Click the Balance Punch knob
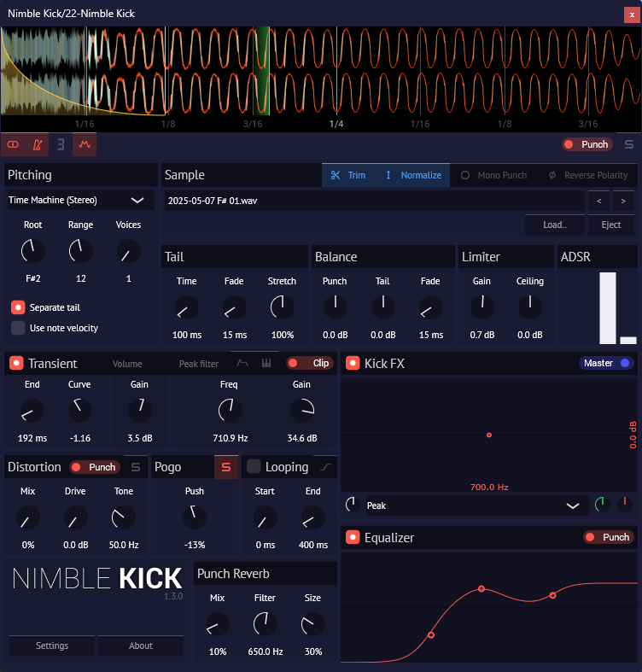 click(336, 307)
